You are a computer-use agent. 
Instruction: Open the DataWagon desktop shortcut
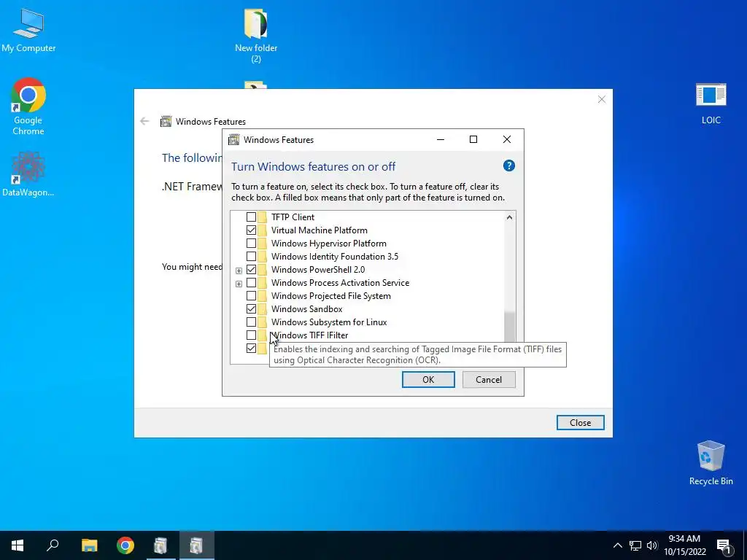pos(28,174)
